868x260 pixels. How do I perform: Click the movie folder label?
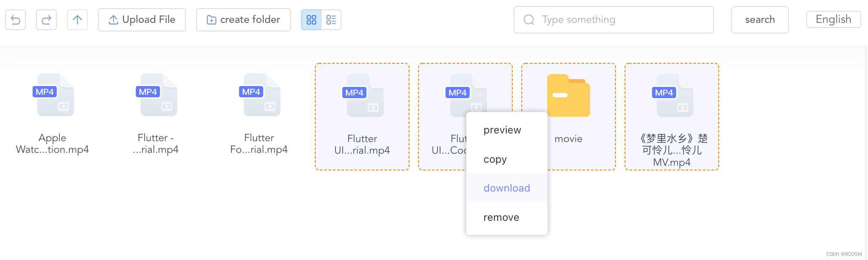pyautogui.click(x=569, y=139)
